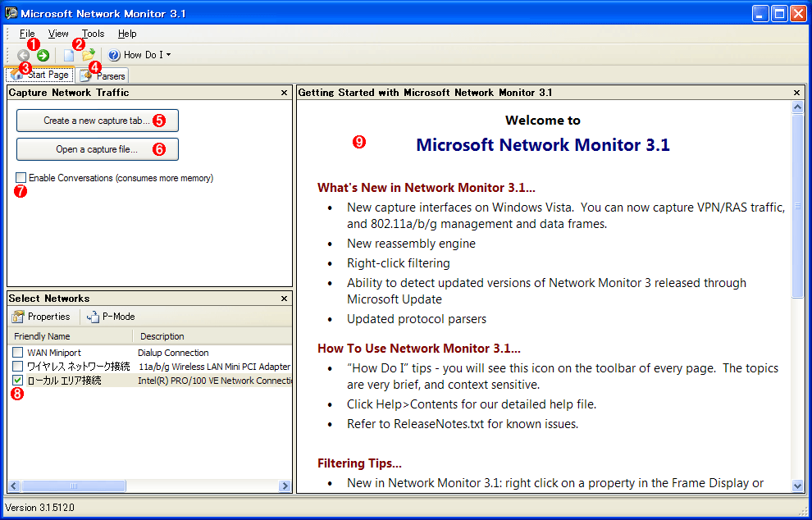The image size is (812, 520).
Task: Check the ワイヤレス ネットワーク接続 checkbox
Action: point(17,367)
